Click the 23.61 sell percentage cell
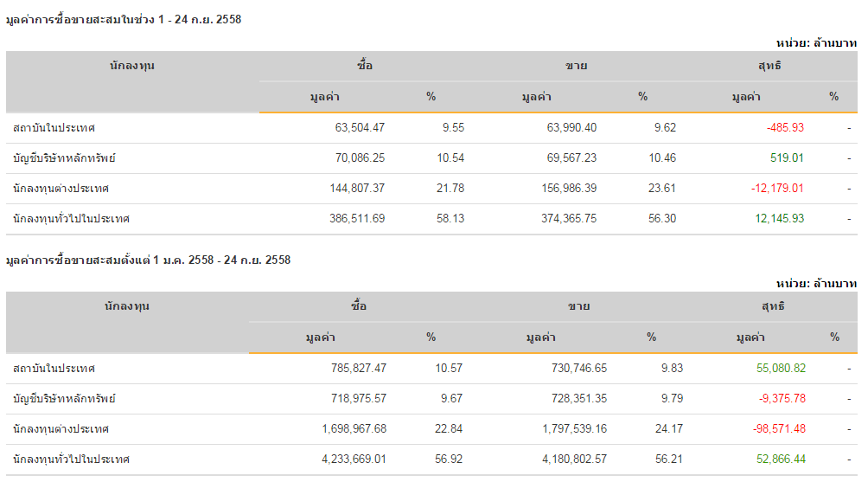Image resolution: width=868 pixels, height=482 pixels. point(662,188)
